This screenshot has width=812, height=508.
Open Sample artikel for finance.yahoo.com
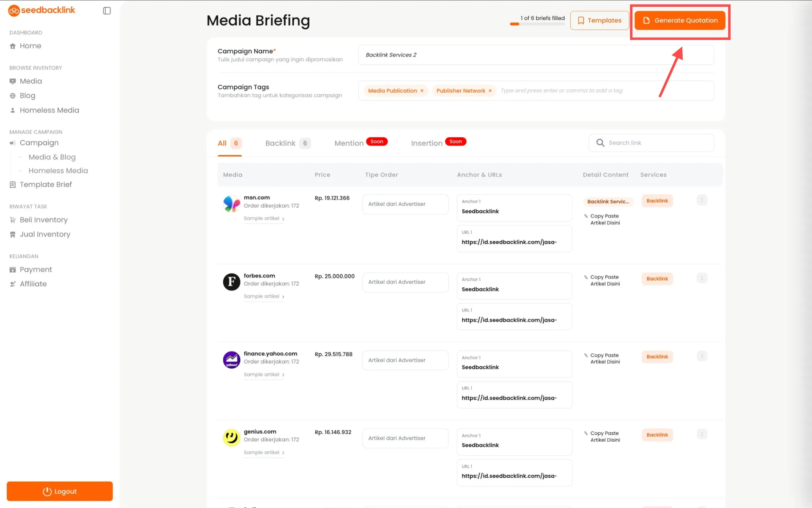pyautogui.click(x=264, y=375)
